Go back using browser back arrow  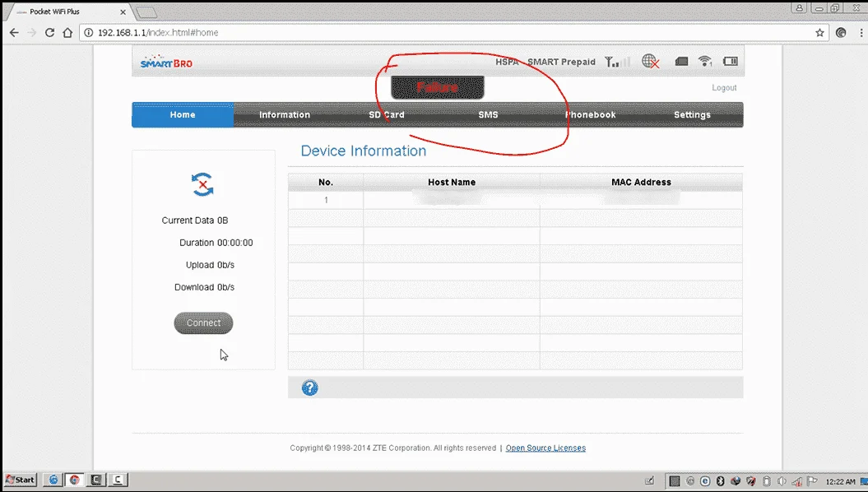14,33
